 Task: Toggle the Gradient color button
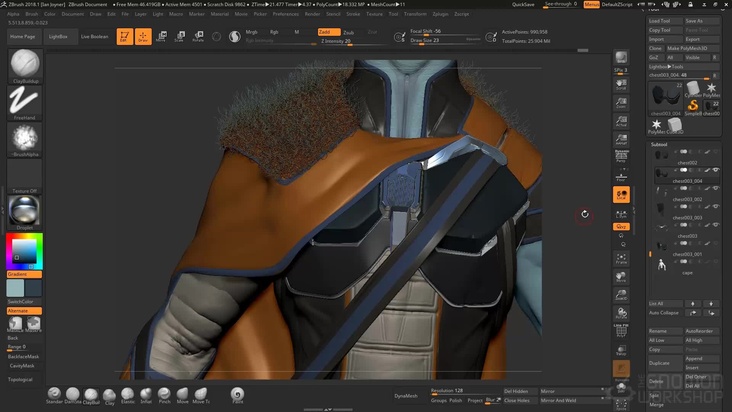[x=24, y=274]
